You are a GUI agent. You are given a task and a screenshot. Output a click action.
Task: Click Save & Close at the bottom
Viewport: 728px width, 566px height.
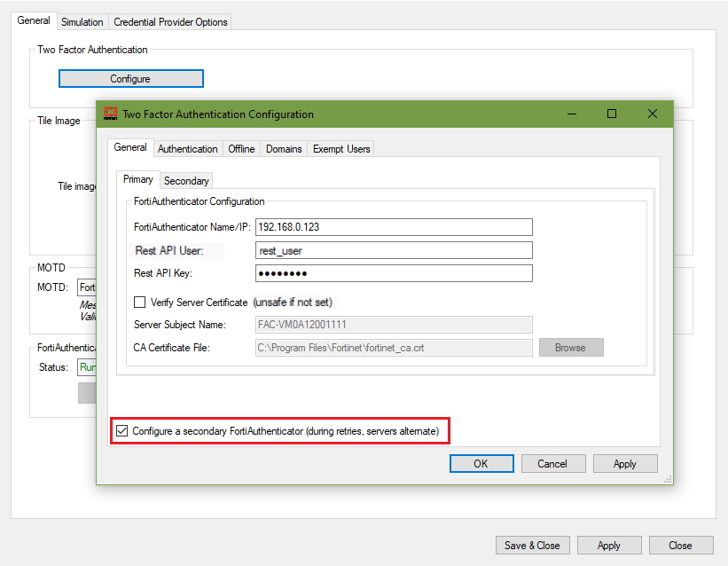click(532, 545)
